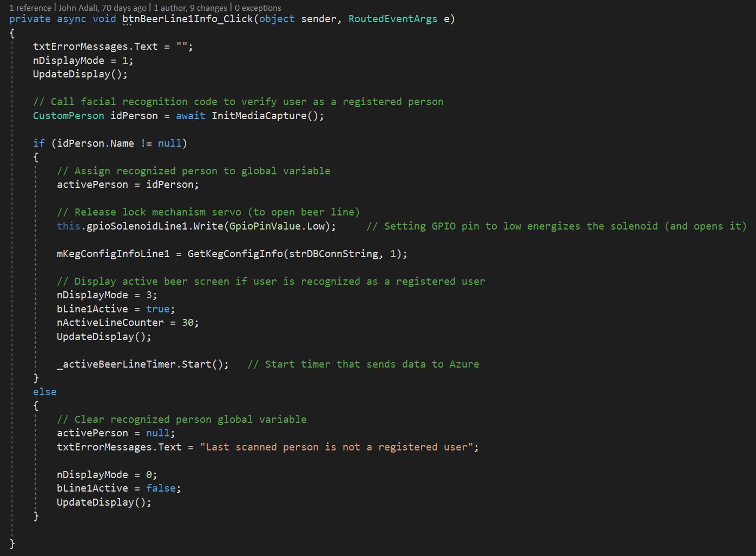Screen dimensions: 756x556
Task: Click the _activeBeerLineTimer.Start() statement
Action: point(143,364)
